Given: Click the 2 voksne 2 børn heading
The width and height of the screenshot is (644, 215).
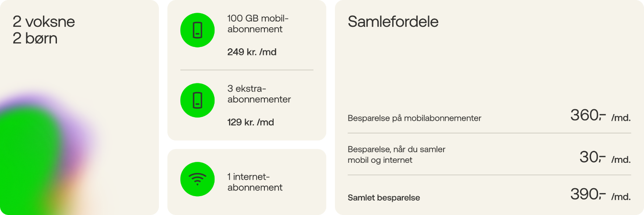Looking at the screenshot, I should 44,30.
